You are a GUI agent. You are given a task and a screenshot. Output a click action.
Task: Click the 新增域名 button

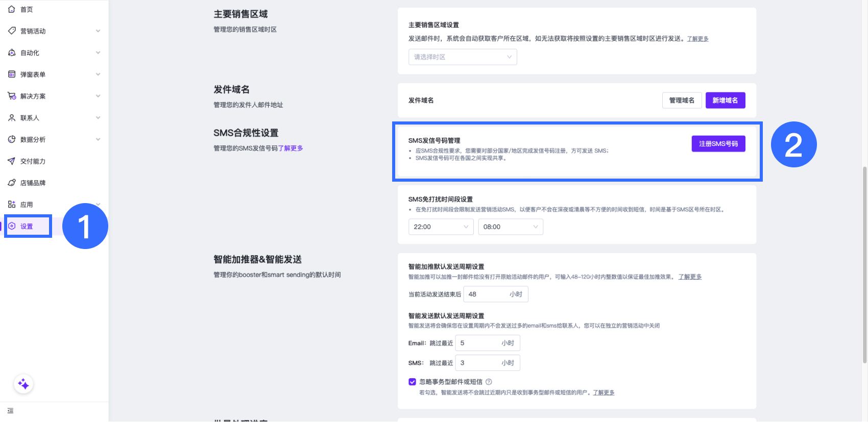[725, 101]
